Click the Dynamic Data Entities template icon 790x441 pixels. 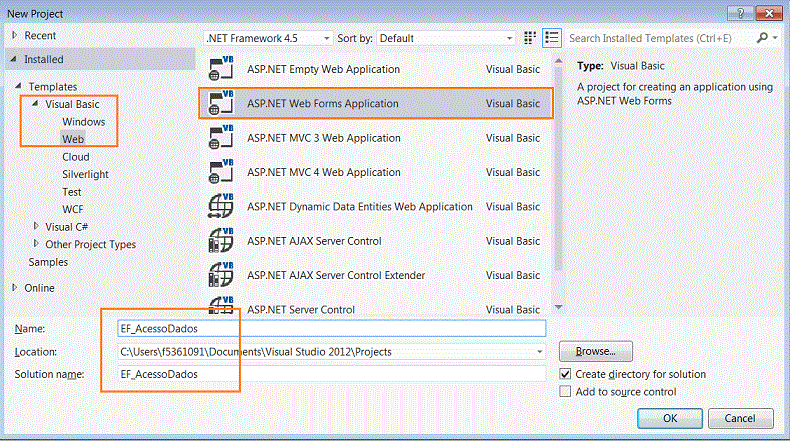pyautogui.click(x=221, y=206)
